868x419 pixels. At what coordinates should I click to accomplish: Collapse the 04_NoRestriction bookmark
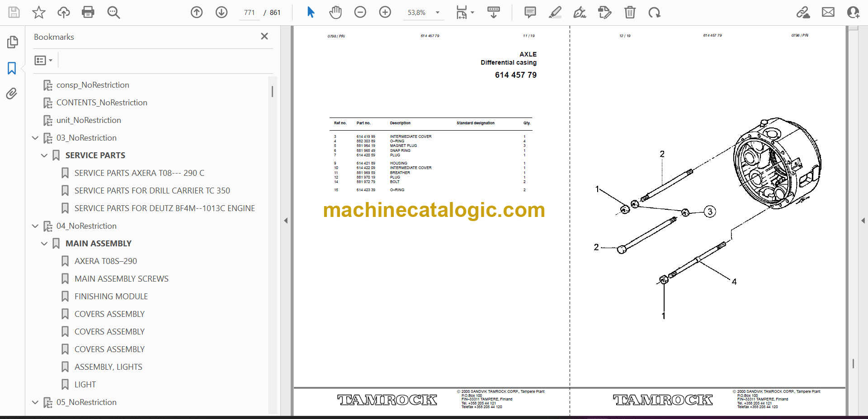click(35, 226)
